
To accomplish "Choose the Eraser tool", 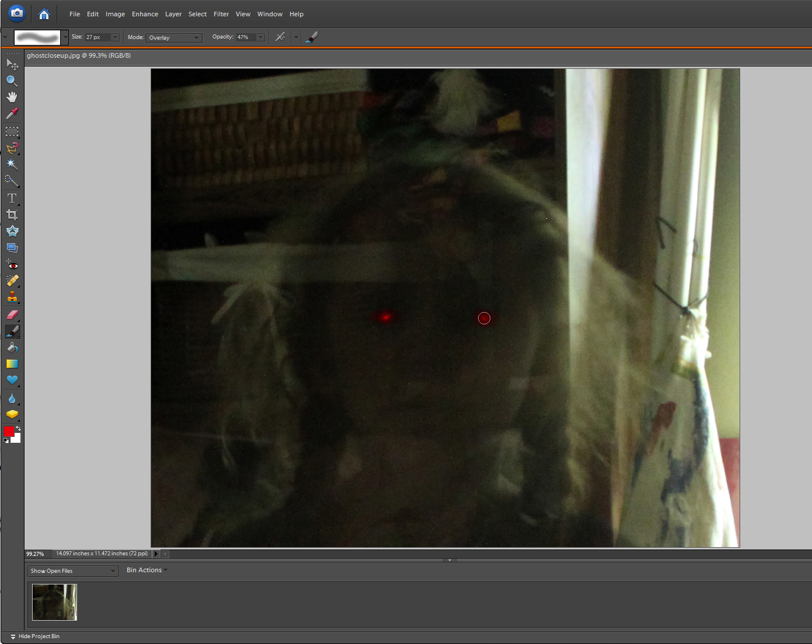I will click(x=13, y=315).
